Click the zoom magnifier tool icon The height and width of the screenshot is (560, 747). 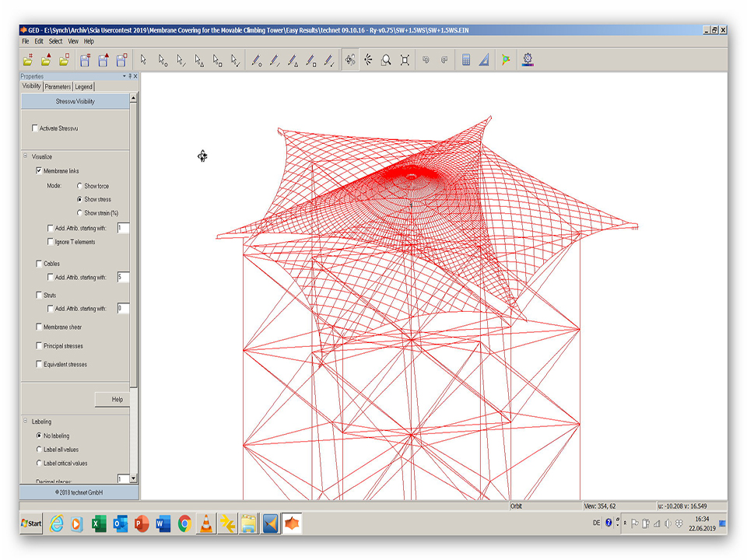click(x=386, y=60)
